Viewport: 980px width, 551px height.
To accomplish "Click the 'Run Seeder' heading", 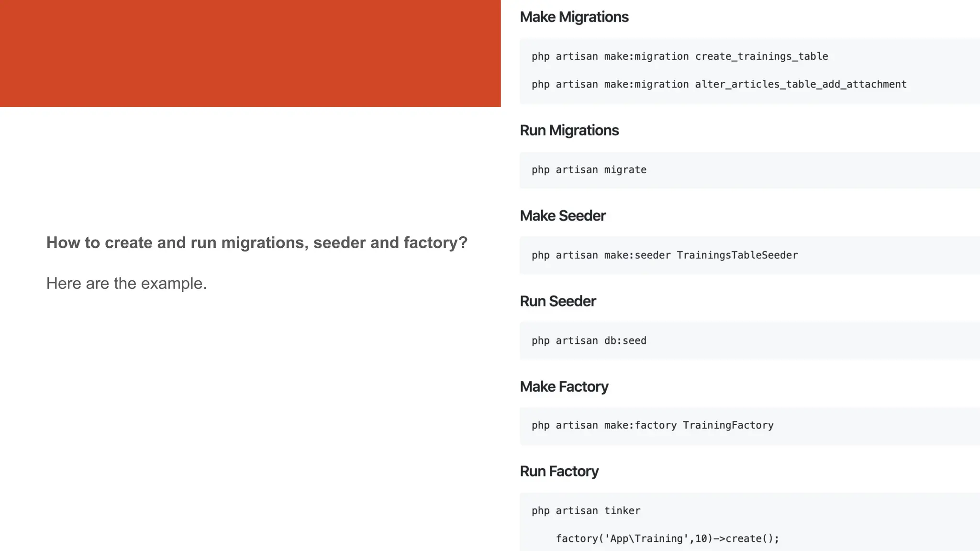I will (558, 301).
